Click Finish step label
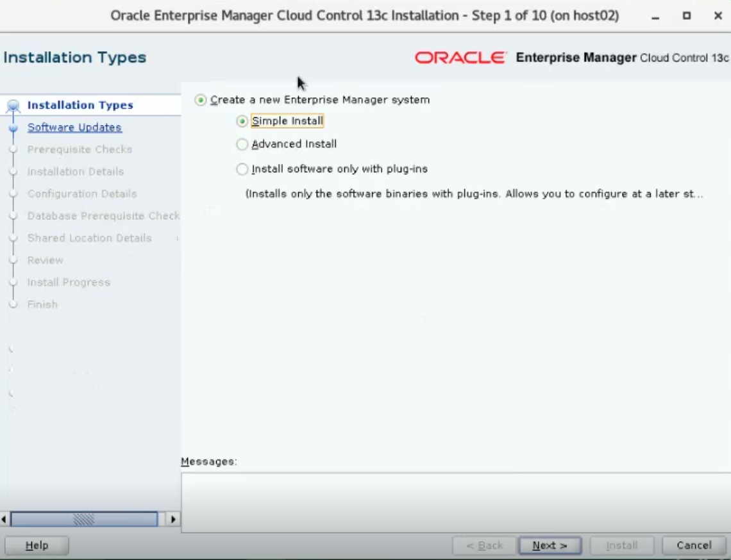This screenshot has width=731, height=560. click(x=42, y=304)
